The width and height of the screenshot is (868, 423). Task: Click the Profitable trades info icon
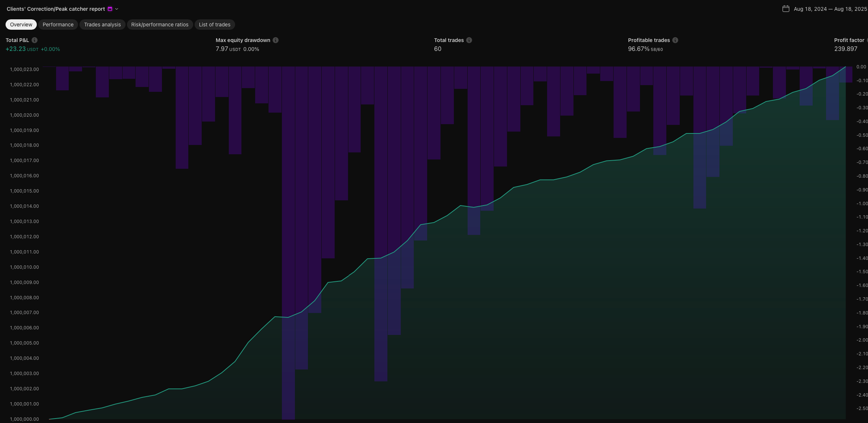click(x=675, y=40)
